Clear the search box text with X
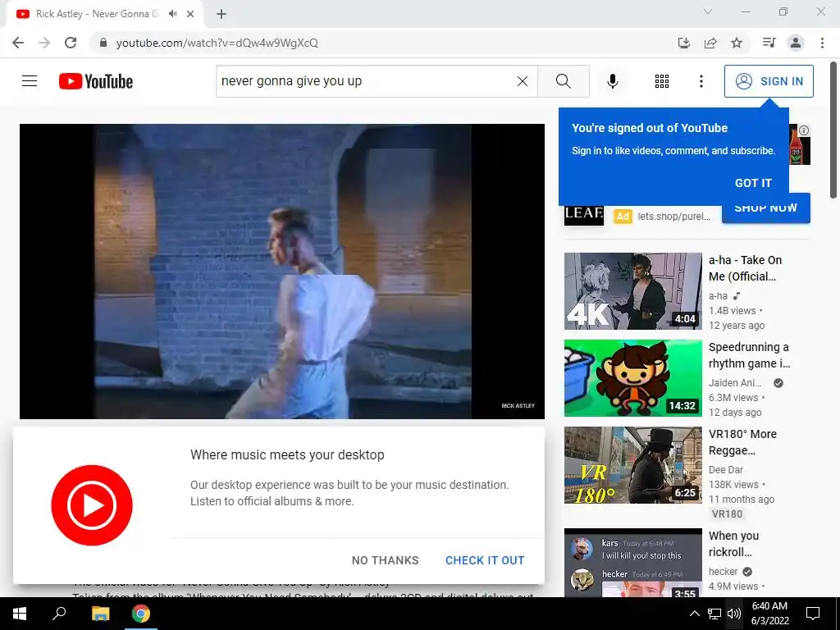 523,81
